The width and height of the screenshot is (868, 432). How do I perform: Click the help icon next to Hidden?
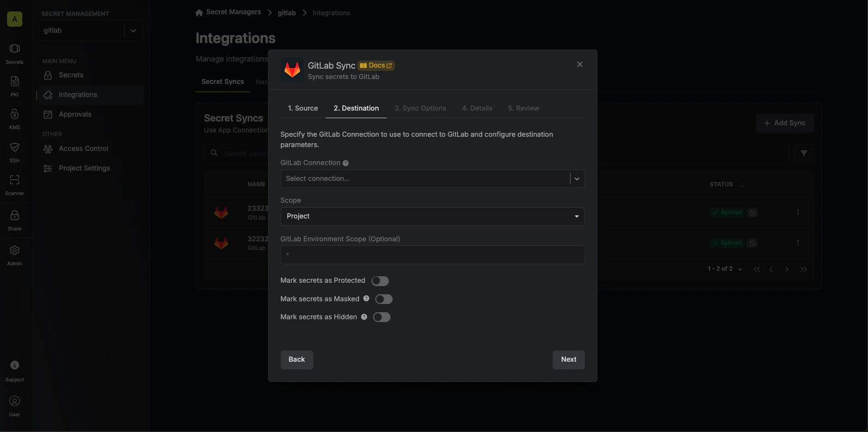pos(364,317)
